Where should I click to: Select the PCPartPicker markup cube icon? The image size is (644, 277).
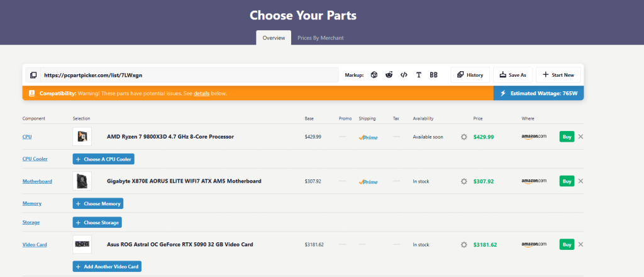point(374,75)
